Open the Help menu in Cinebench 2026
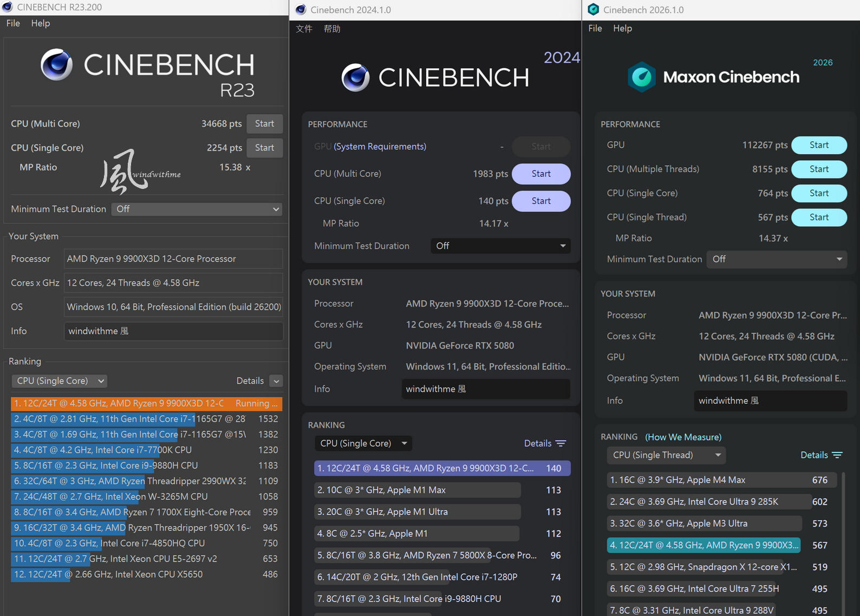This screenshot has width=860, height=616. [x=622, y=28]
